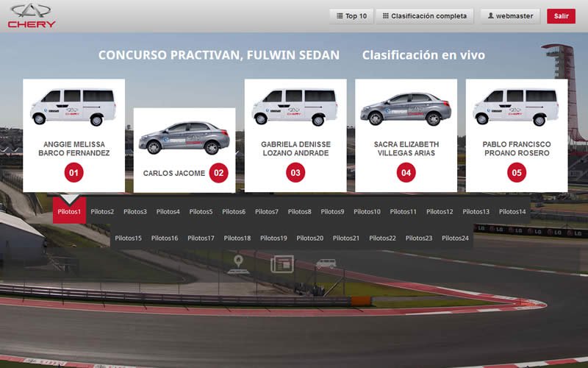Open the webmaster user menu
588x368 pixels.
click(x=511, y=16)
